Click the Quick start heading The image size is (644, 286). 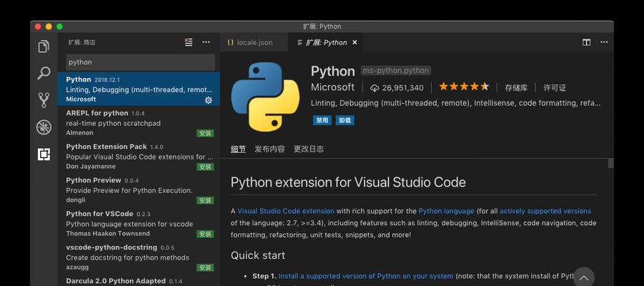coord(258,255)
